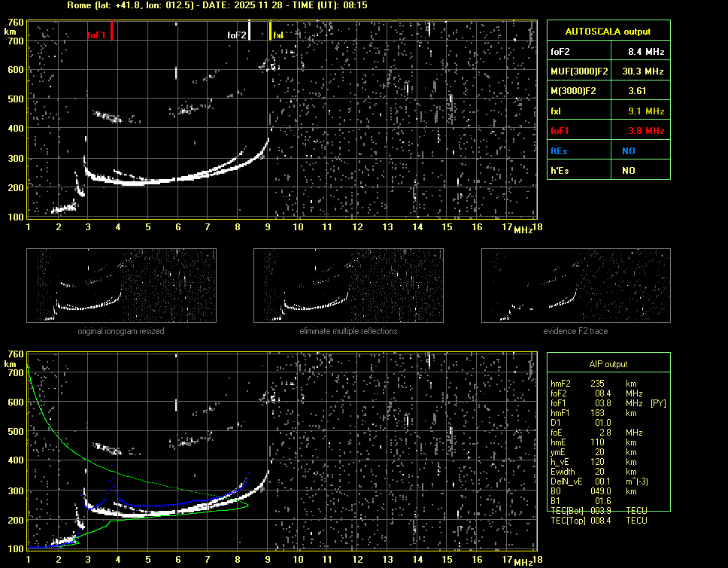The height and width of the screenshot is (568, 728).
Task: Click the M(3000)F2 value 3.61
Action: point(638,91)
